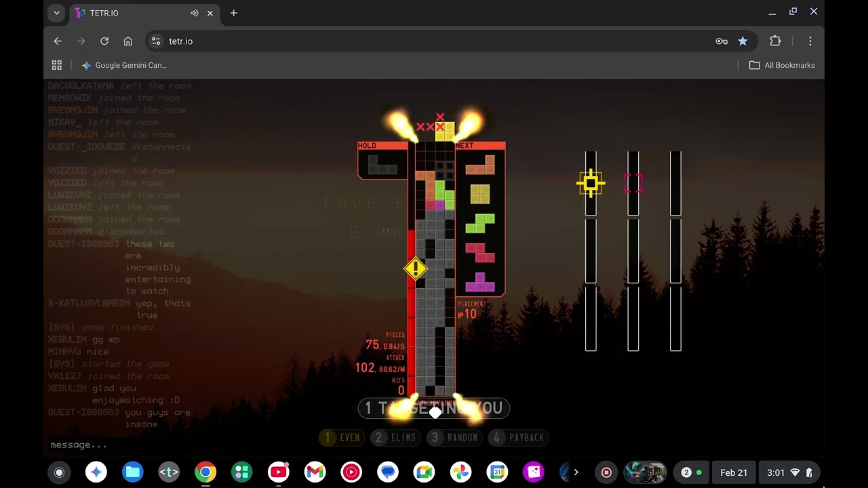This screenshot has width=868, height=488.
Task: Open Google Gemini Can... bookmark
Action: 124,65
